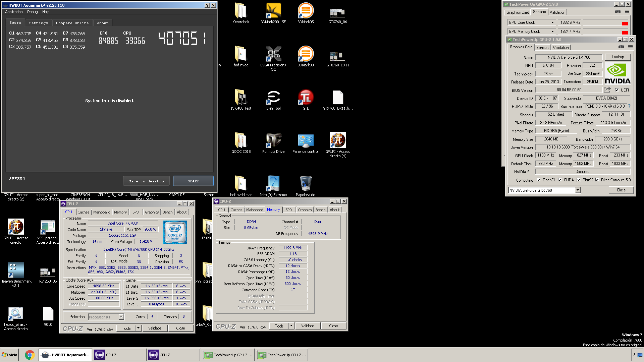
Task: Launch Google Chrome from the taskbar
Action: [30, 355]
